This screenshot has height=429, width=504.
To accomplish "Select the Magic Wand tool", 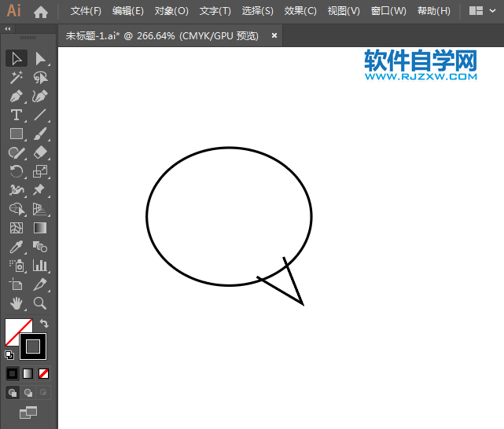I will click(x=17, y=77).
